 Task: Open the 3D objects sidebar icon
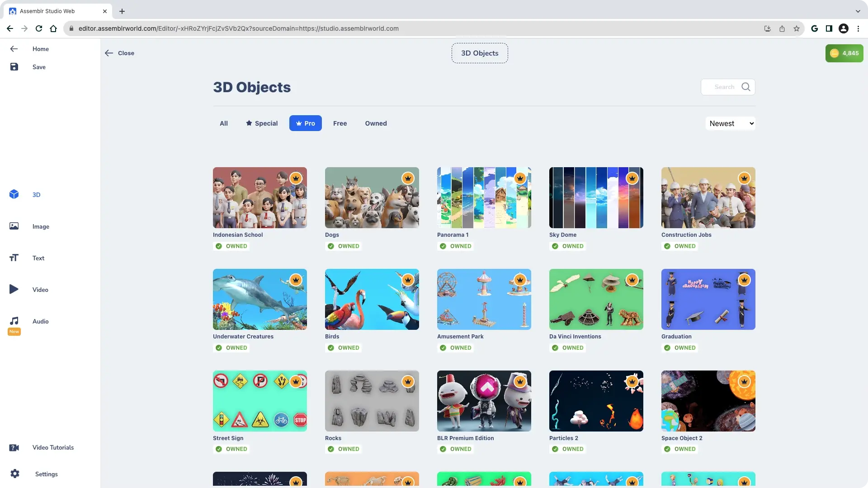tap(14, 194)
